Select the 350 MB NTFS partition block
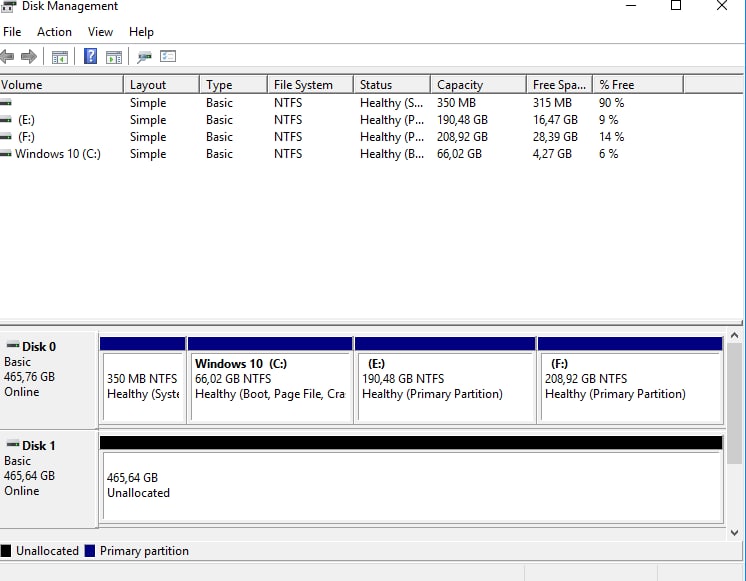 (143, 380)
